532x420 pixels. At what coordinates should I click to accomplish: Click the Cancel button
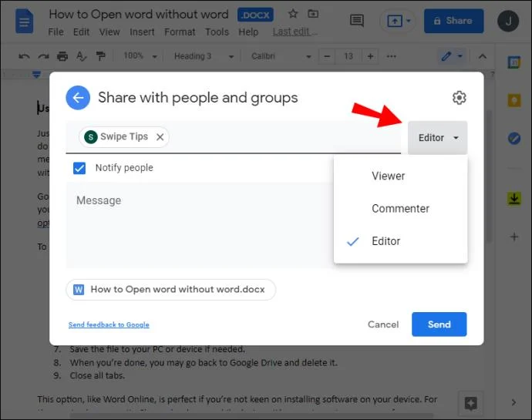click(x=383, y=324)
